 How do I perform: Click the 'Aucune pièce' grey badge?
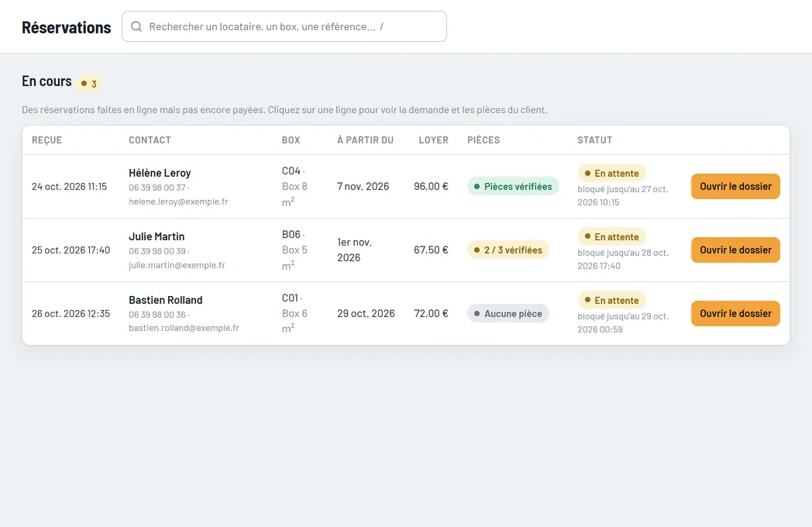pyautogui.click(x=507, y=314)
